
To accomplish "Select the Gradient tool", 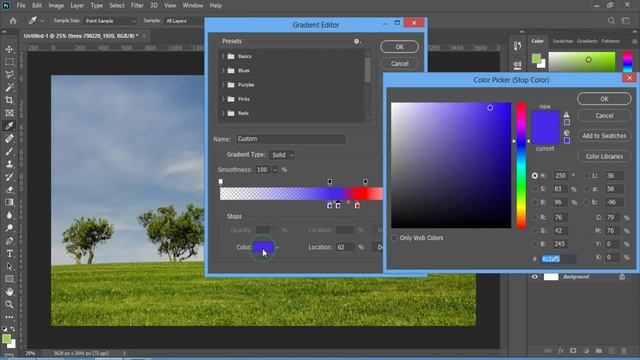I will [x=9, y=202].
